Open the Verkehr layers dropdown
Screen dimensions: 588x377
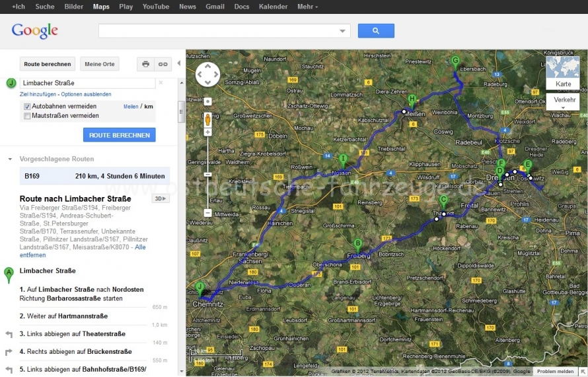pyautogui.click(x=563, y=102)
